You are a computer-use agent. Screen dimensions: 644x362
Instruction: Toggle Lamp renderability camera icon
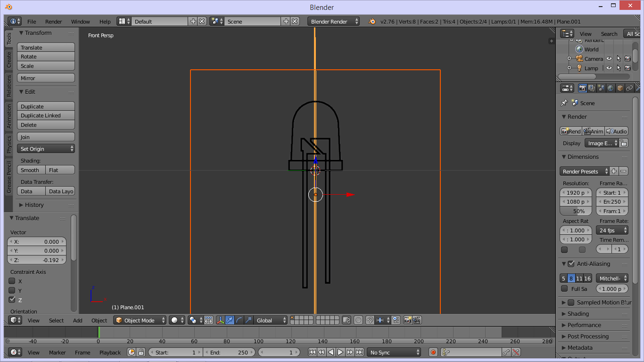coord(627,68)
